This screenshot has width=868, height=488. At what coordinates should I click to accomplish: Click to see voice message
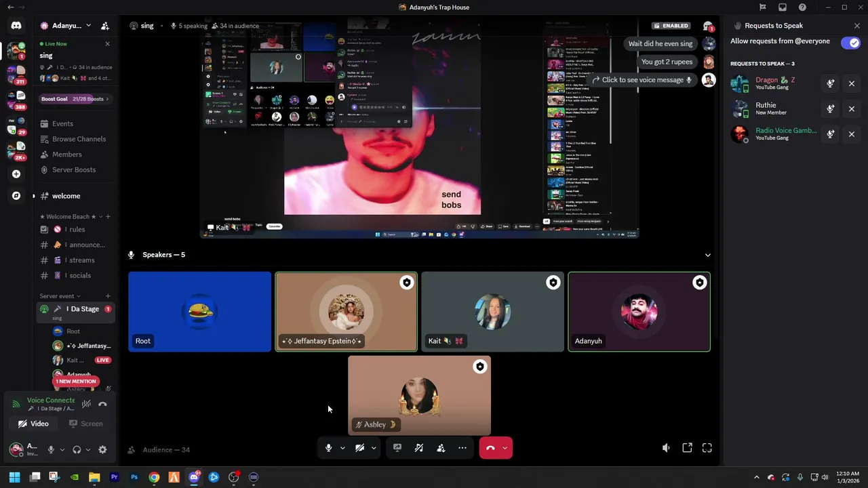click(x=642, y=80)
